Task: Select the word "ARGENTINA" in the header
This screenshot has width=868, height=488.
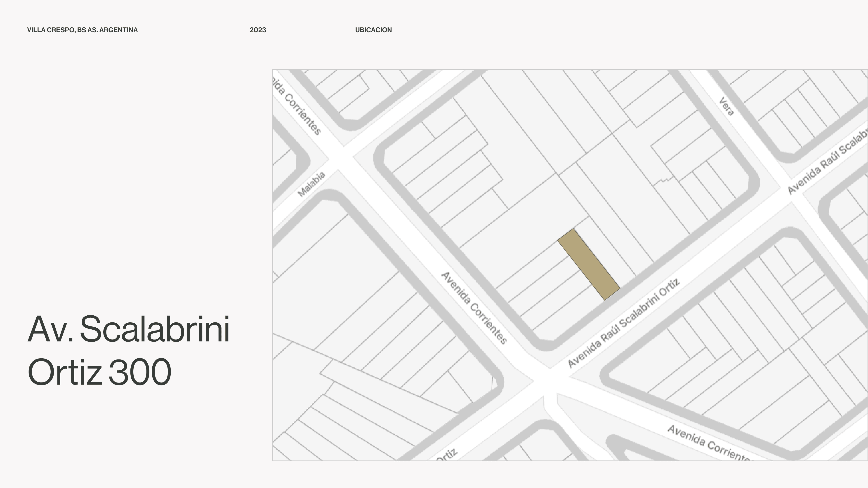Action: click(x=119, y=30)
